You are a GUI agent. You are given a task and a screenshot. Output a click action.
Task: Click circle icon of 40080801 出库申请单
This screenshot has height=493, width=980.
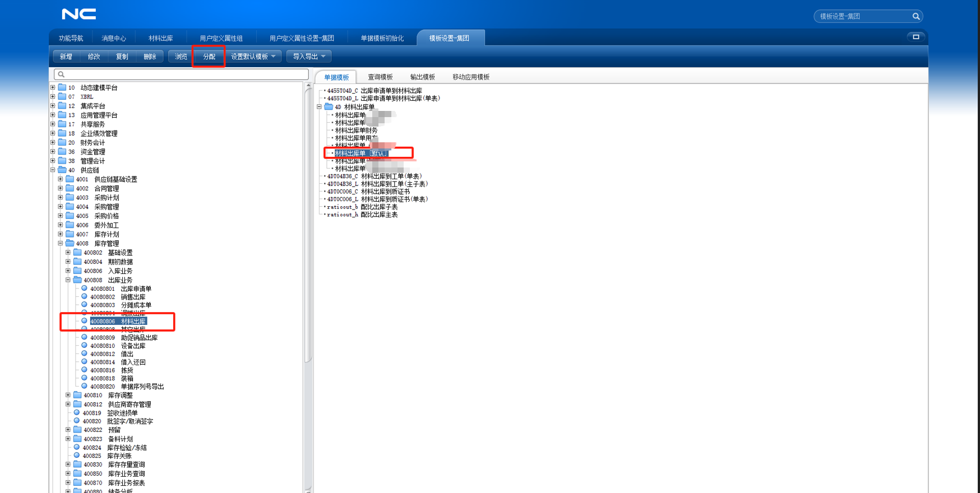pos(84,289)
